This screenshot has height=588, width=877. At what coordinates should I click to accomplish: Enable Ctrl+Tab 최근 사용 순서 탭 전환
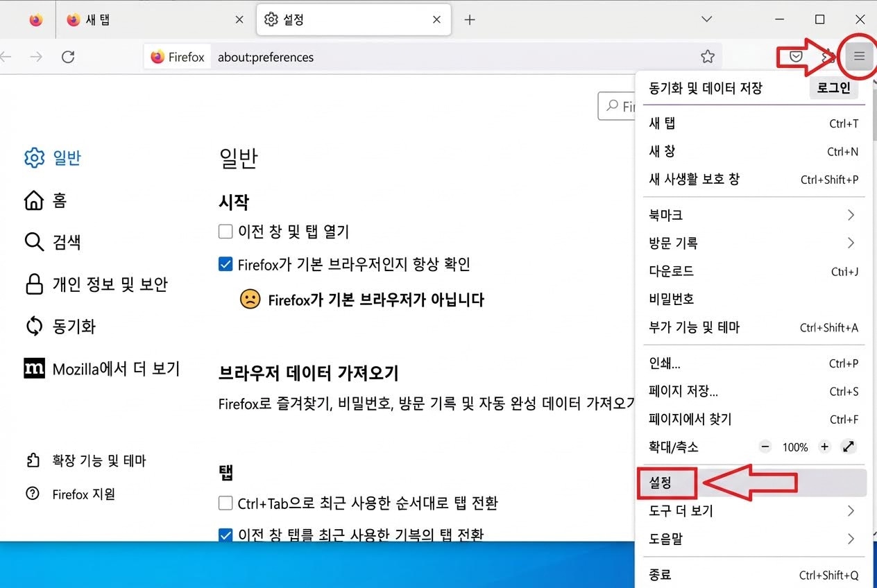click(x=225, y=503)
